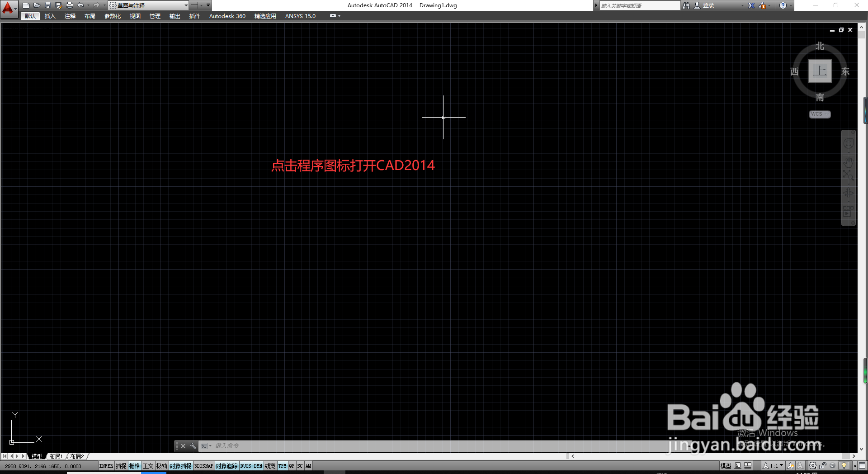Select the 插入 ribbon tab
This screenshot has width=868, height=474.
click(x=50, y=16)
